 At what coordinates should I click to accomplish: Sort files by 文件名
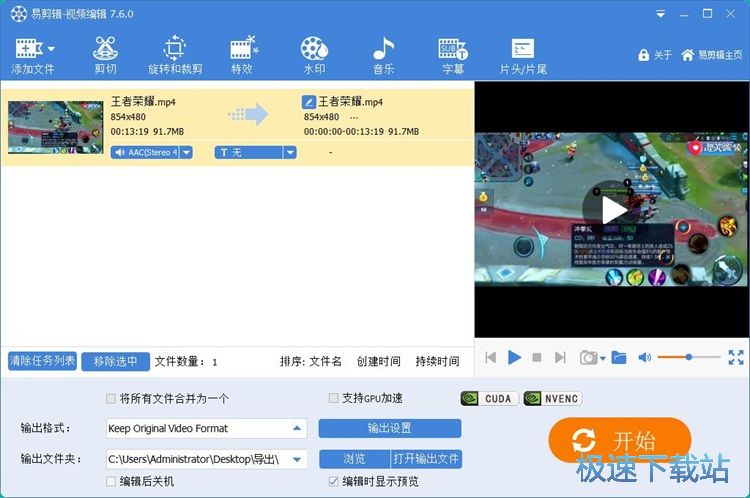325,361
